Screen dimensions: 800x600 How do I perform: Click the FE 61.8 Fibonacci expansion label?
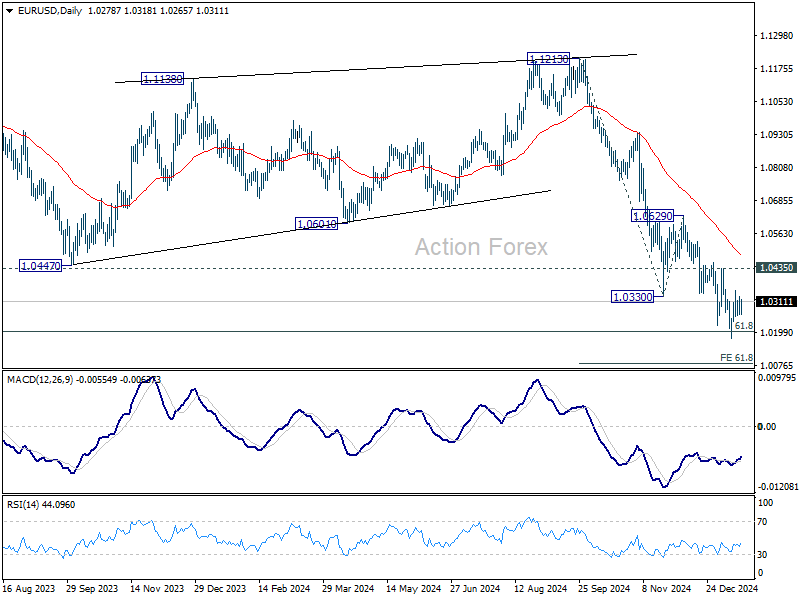pyautogui.click(x=736, y=358)
